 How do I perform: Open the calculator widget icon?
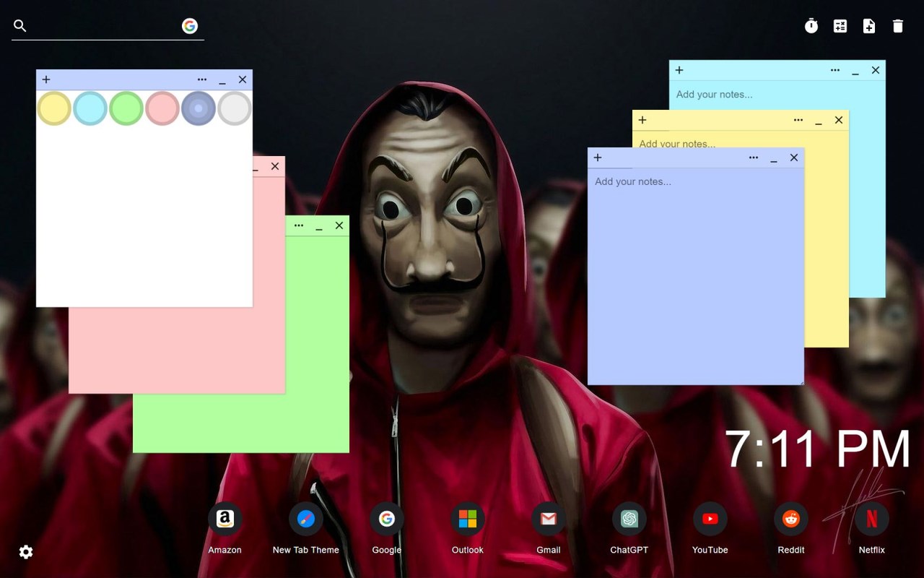coord(840,26)
